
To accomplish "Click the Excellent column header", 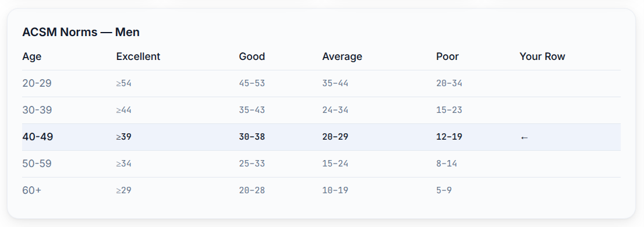I will (x=138, y=56).
